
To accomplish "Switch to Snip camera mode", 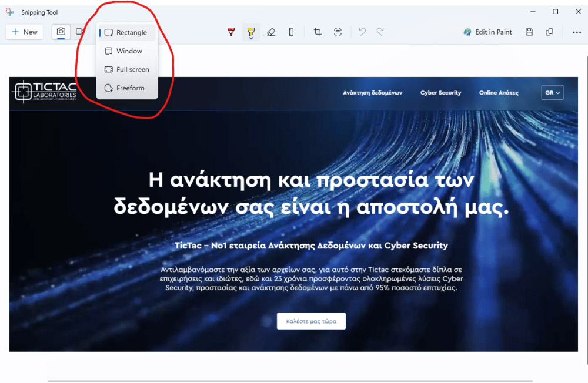I will point(61,32).
